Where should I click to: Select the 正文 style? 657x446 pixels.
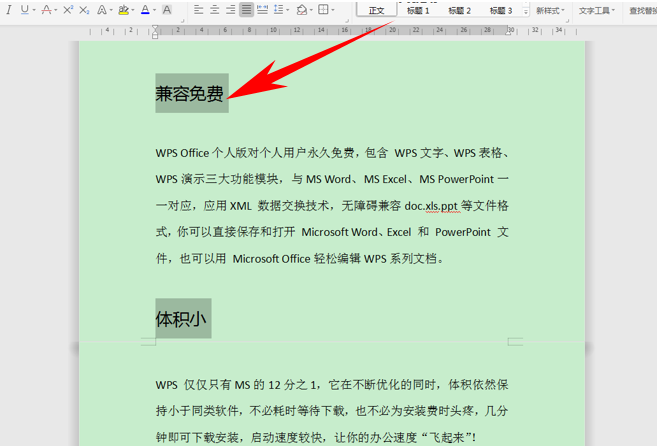pyautogui.click(x=376, y=10)
